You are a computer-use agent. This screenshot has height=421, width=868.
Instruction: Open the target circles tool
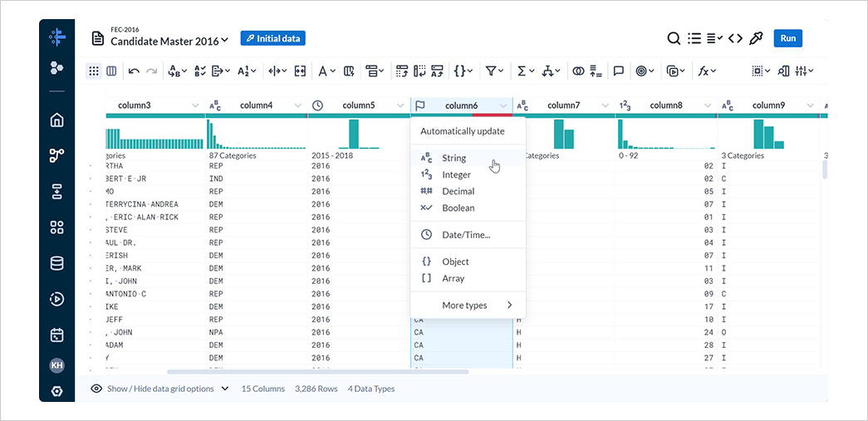(645, 71)
